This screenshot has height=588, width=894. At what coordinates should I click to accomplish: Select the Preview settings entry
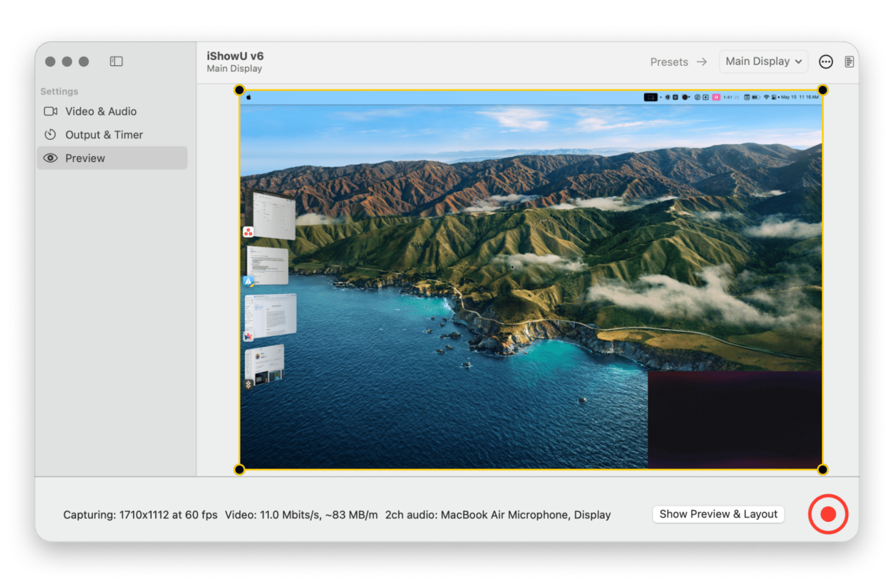point(85,158)
